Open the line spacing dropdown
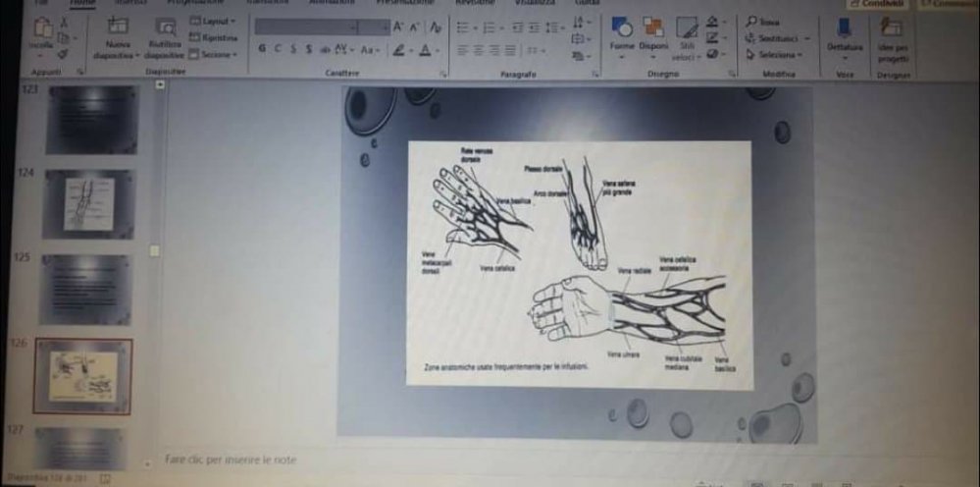Image resolution: width=980 pixels, height=487 pixels. tap(555, 28)
